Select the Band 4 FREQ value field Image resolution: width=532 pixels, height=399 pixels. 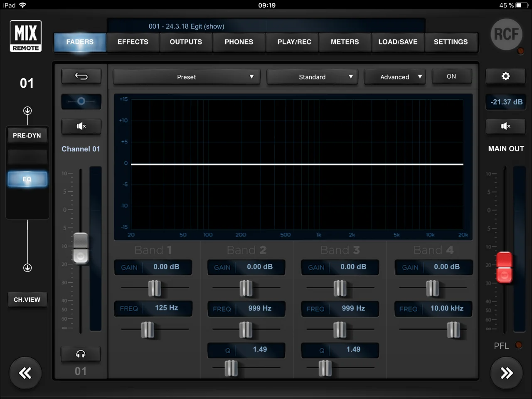point(446,308)
